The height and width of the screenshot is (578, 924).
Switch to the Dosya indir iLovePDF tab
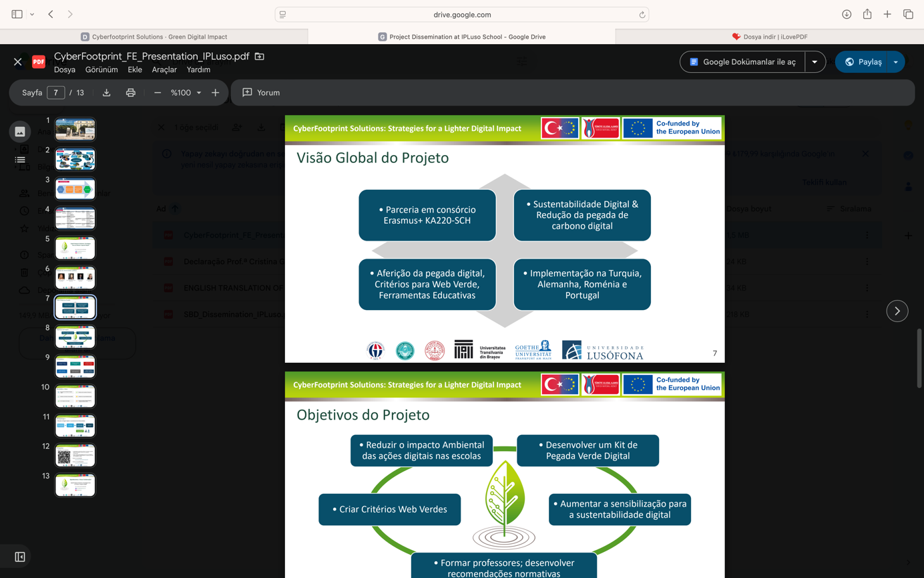tap(770, 37)
